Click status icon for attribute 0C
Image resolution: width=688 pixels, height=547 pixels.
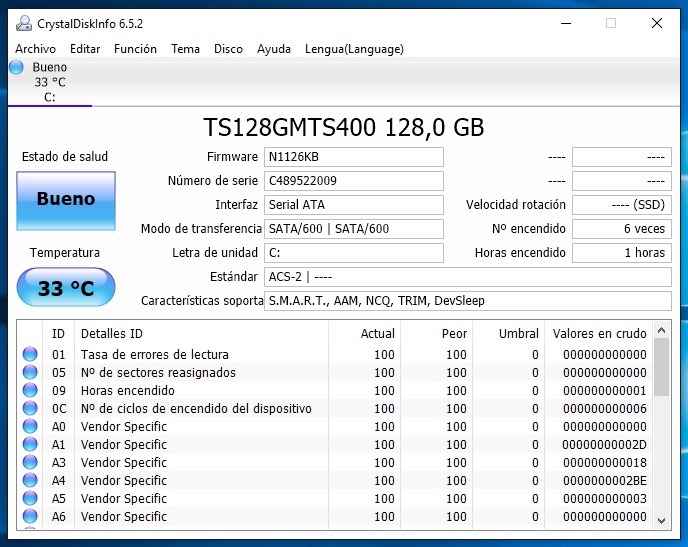(x=30, y=408)
